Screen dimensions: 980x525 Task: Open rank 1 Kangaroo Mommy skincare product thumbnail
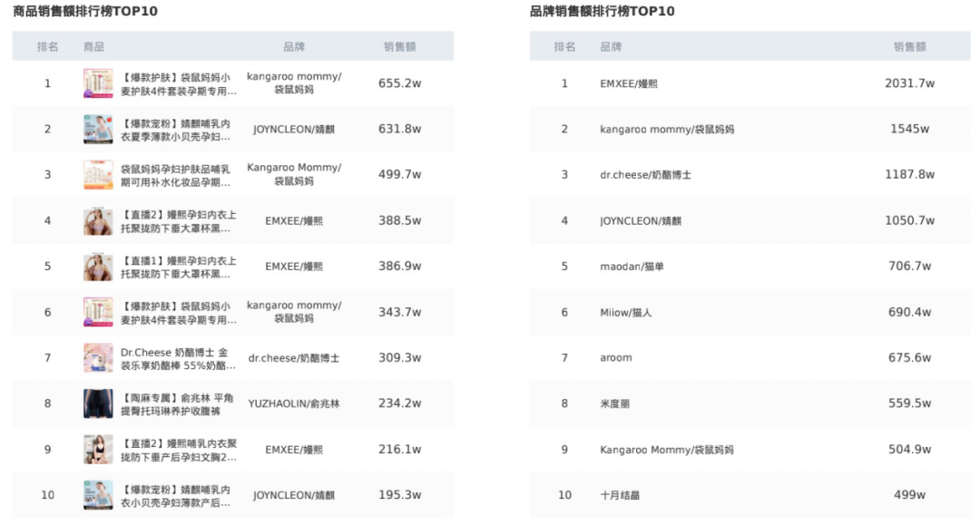(x=98, y=83)
